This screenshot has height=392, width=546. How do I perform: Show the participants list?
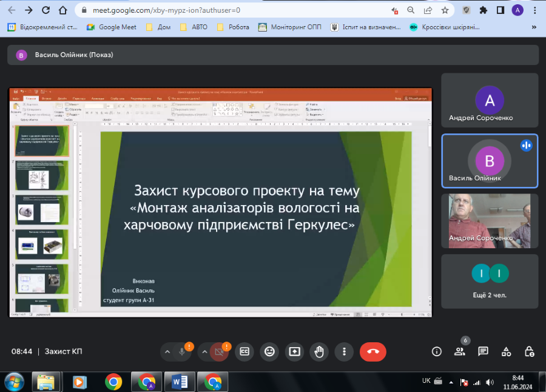(459, 351)
